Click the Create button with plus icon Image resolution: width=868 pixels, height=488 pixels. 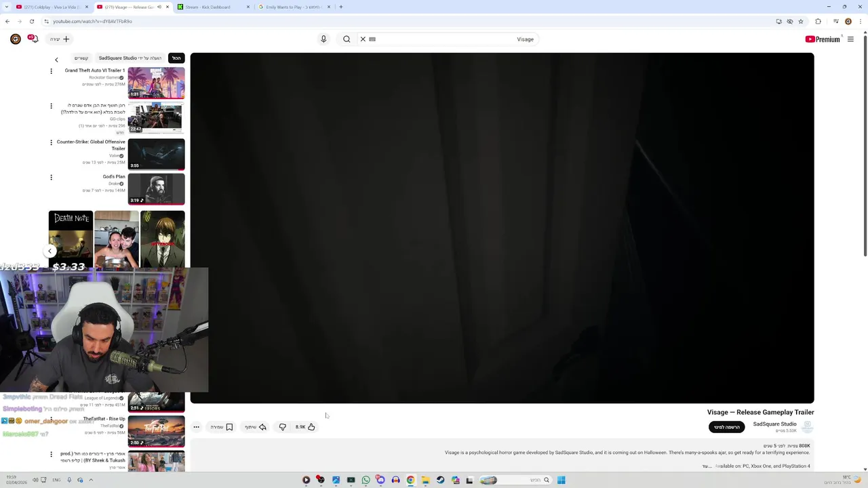(60, 39)
